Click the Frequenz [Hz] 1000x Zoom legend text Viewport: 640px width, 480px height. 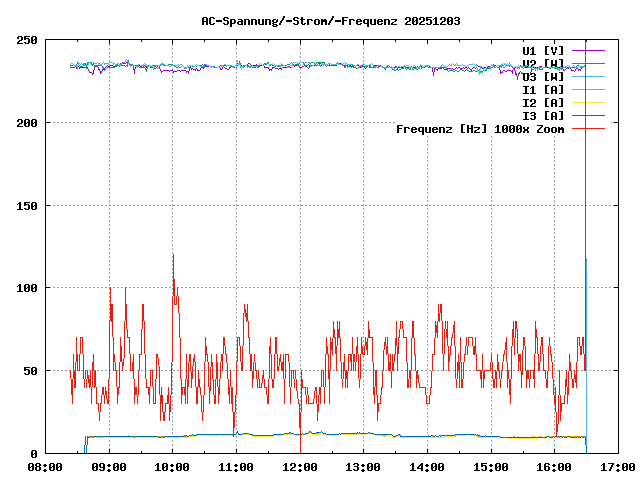point(480,128)
